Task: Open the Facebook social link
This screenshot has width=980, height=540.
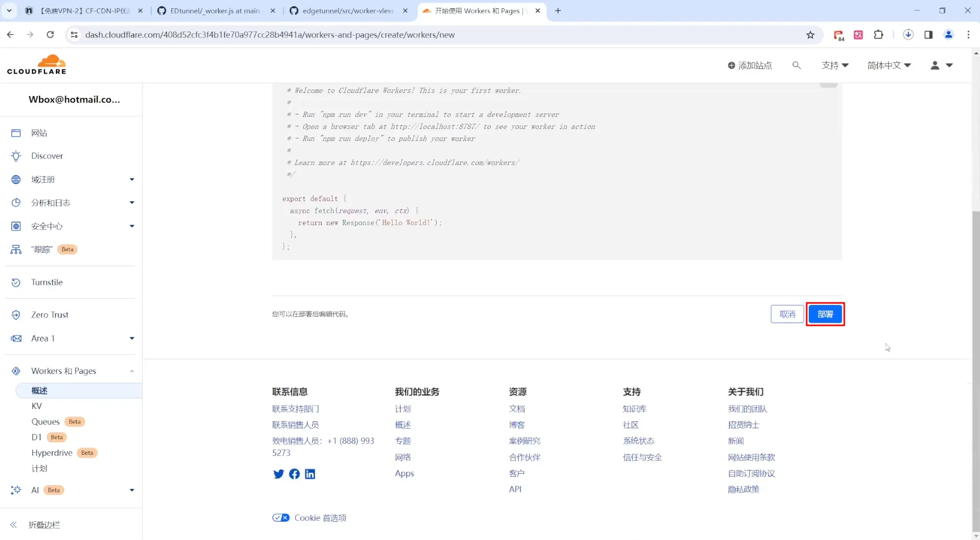Action: [294, 474]
